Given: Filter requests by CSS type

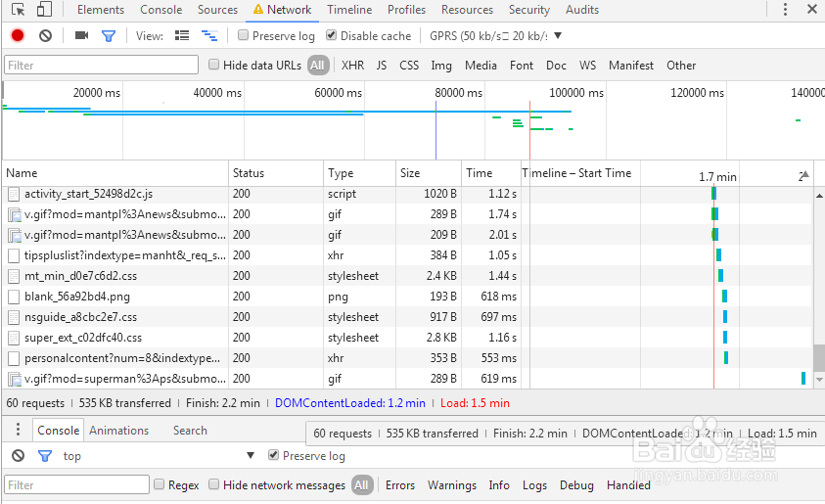Looking at the screenshot, I should (409, 66).
